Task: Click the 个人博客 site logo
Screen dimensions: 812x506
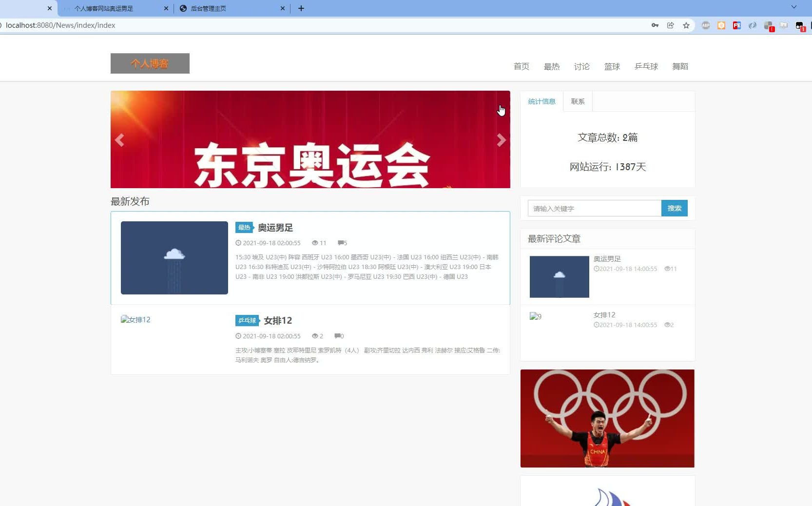Action: pyautogui.click(x=150, y=63)
